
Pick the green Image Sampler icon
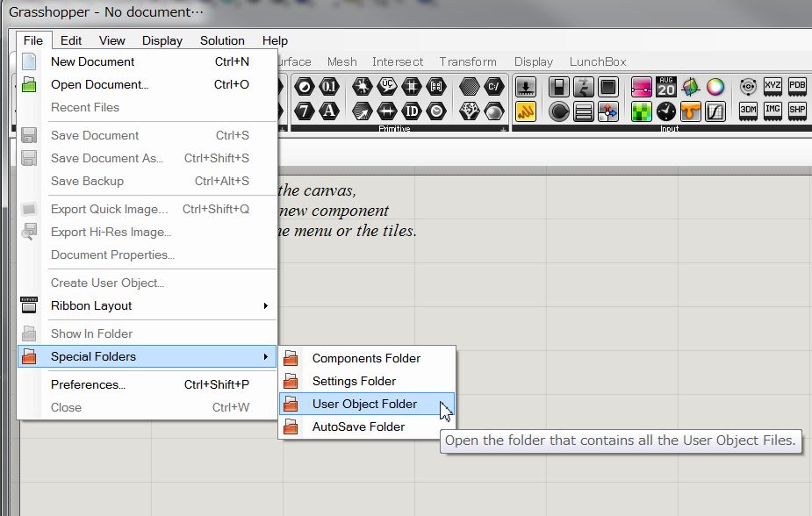[x=641, y=111]
